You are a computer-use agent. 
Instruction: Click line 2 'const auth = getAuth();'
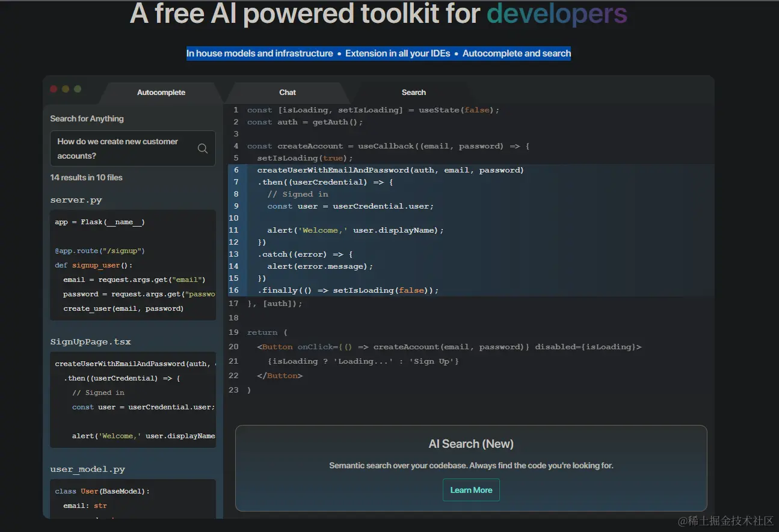click(306, 122)
